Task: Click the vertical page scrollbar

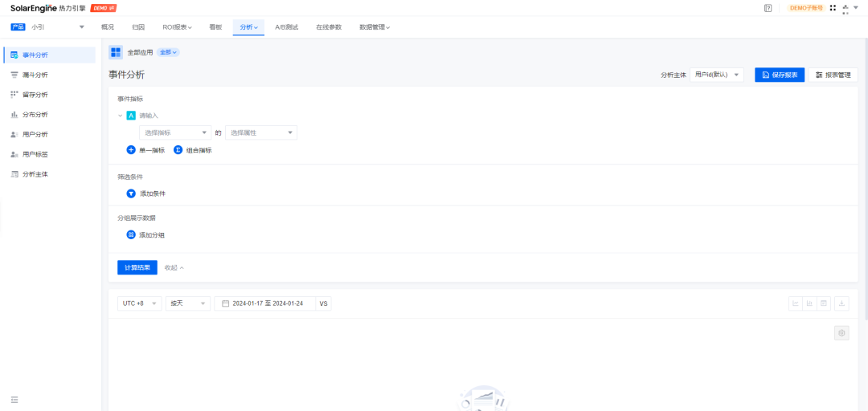Action: [x=866, y=180]
